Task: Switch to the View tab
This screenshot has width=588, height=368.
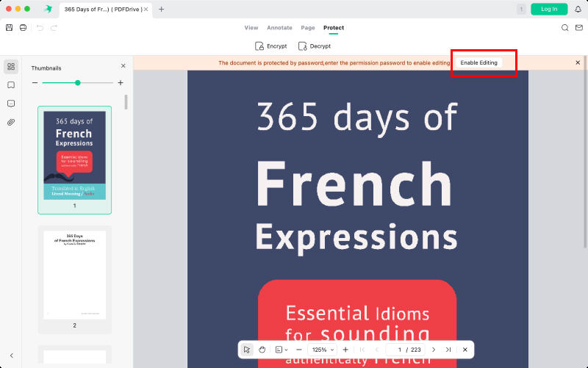Action: 251,28
